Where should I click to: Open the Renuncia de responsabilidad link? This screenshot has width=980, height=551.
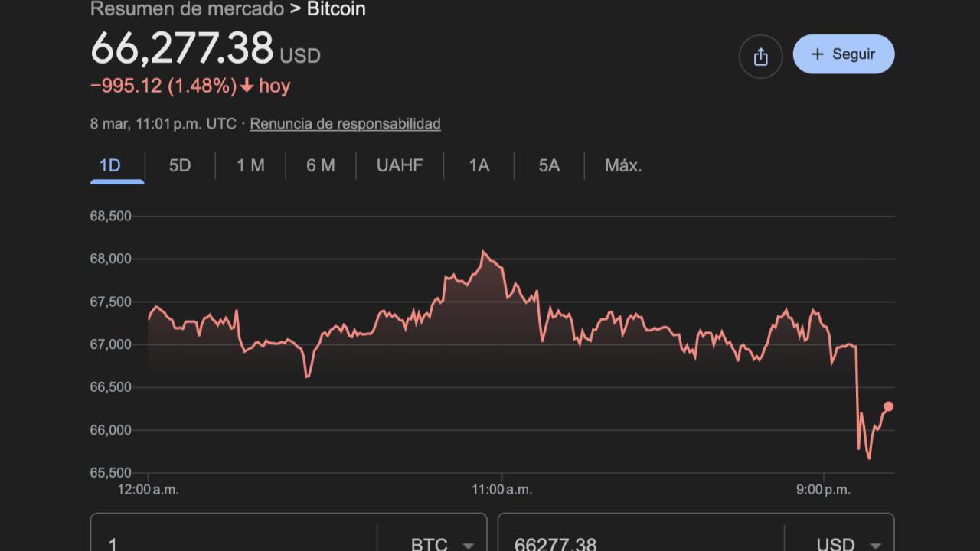[x=345, y=123]
